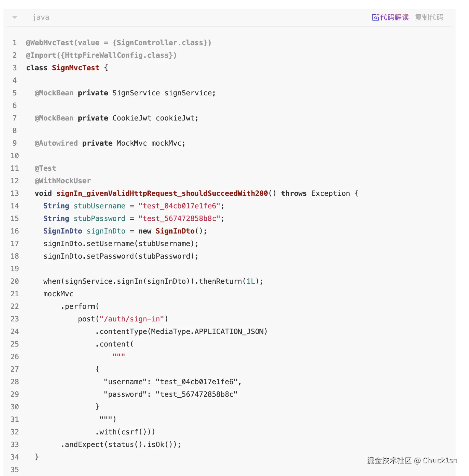Click line number 1 in the gutter
The image size is (469, 476).
click(x=14, y=43)
